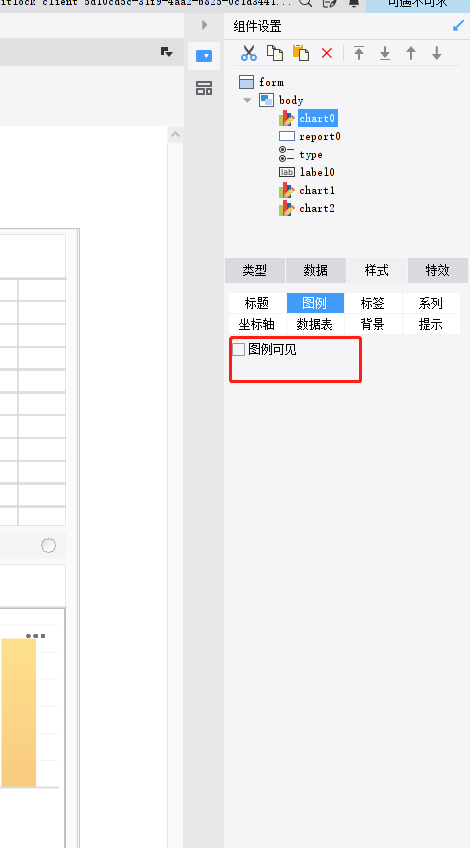The width and height of the screenshot is (470, 848).
Task: Paste component from clipboard
Action: tap(301, 53)
